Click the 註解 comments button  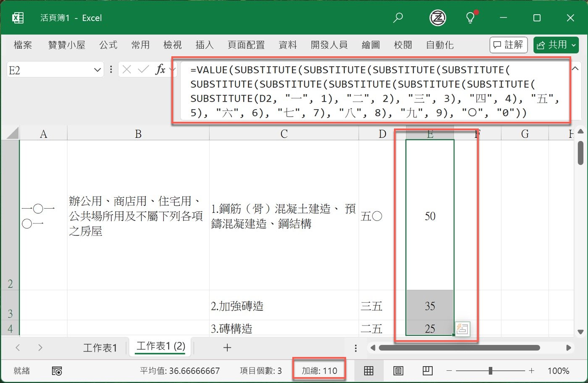coord(508,45)
